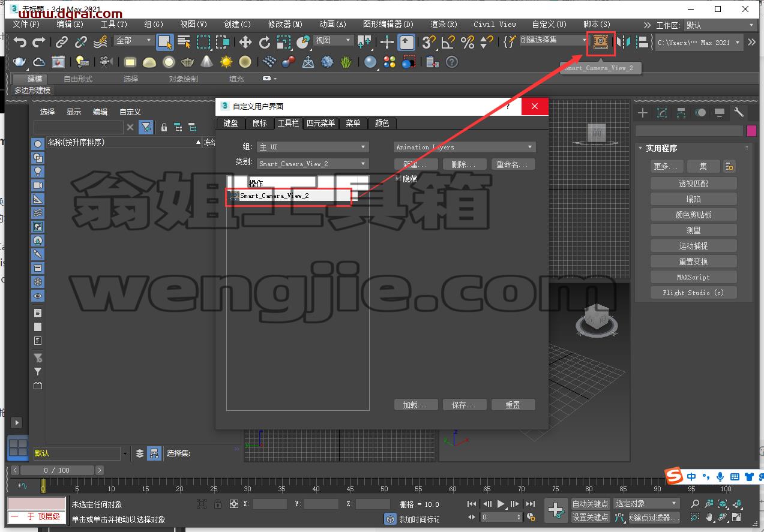Toggle the Angle Snap button

448,42
